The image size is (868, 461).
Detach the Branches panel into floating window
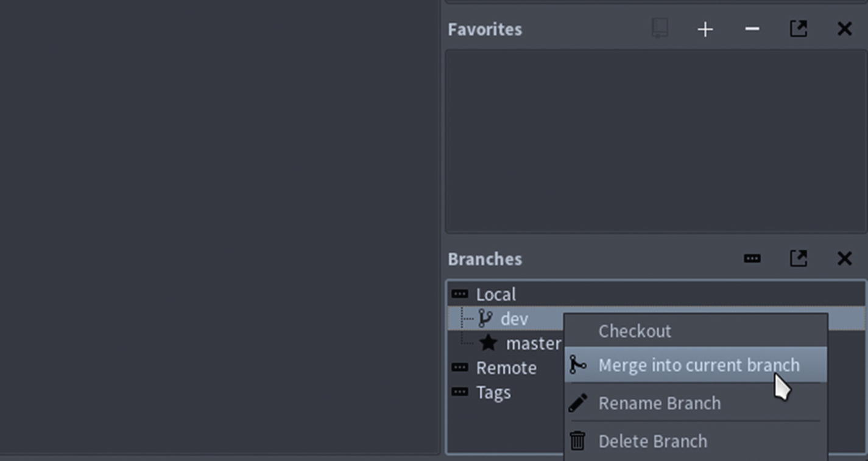click(x=799, y=258)
